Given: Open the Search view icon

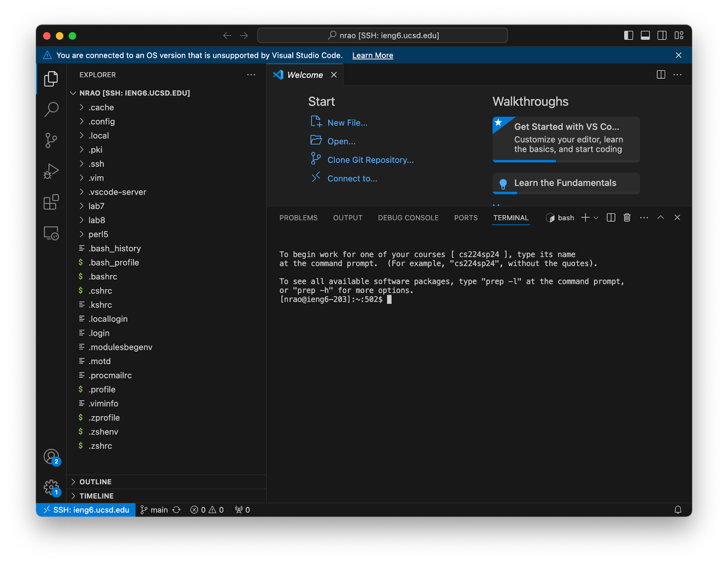Looking at the screenshot, I should point(51,109).
